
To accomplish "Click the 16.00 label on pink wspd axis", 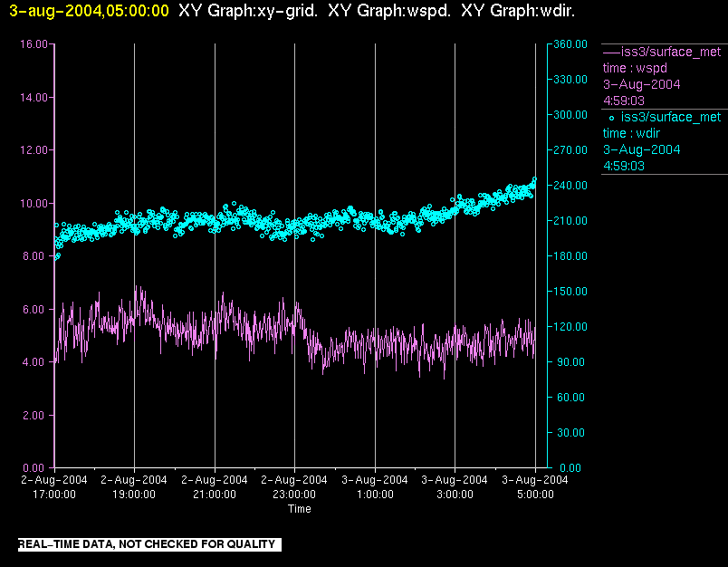I will pos(34,44).
